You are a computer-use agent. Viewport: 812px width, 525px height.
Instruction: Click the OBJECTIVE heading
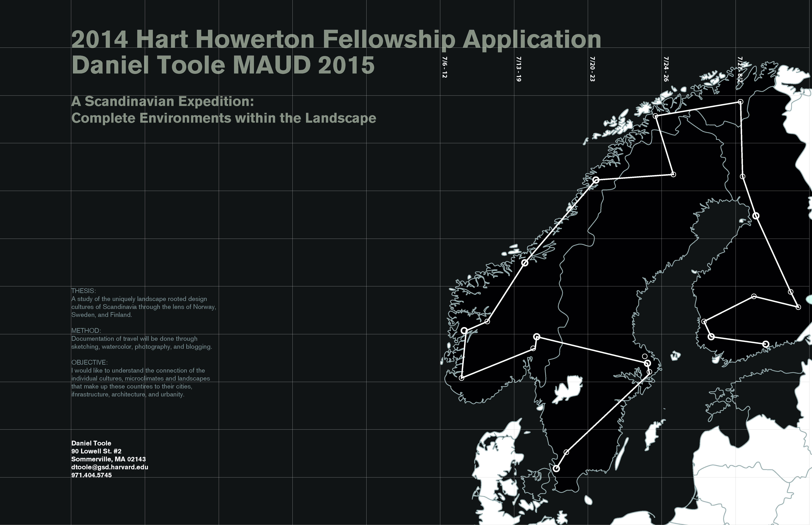(89, 362)
